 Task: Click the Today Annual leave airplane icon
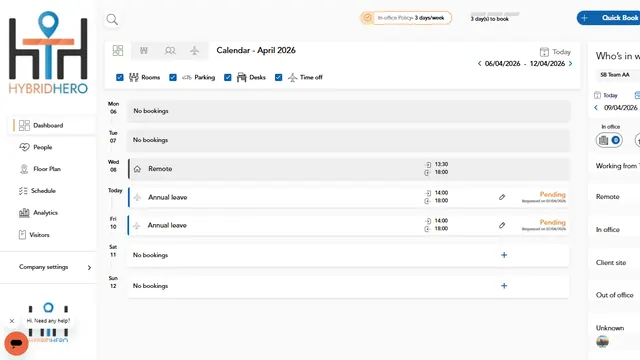138,198
